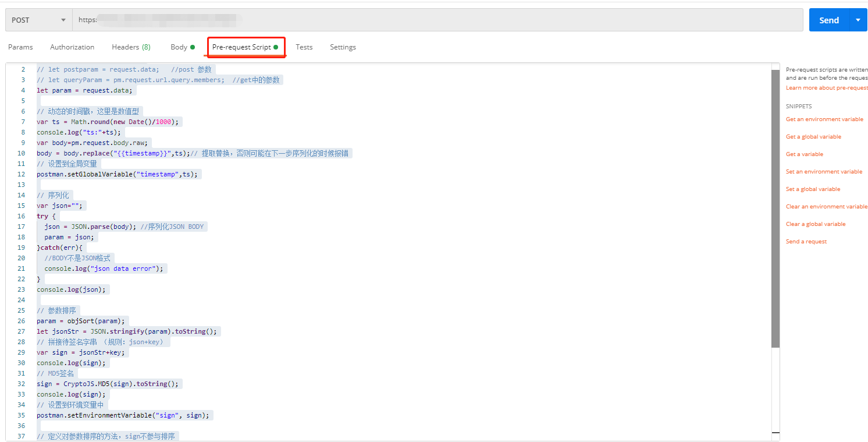The image size is (868, 442).
Task: Click the green dot on Pre-request Script tab
Action: (277, 47)
